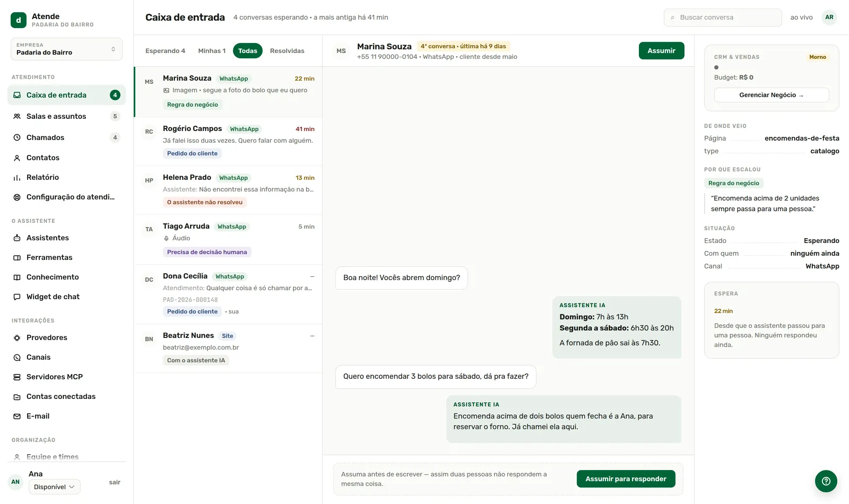
Task: Open Ferramentas icon
Action: 17,257
